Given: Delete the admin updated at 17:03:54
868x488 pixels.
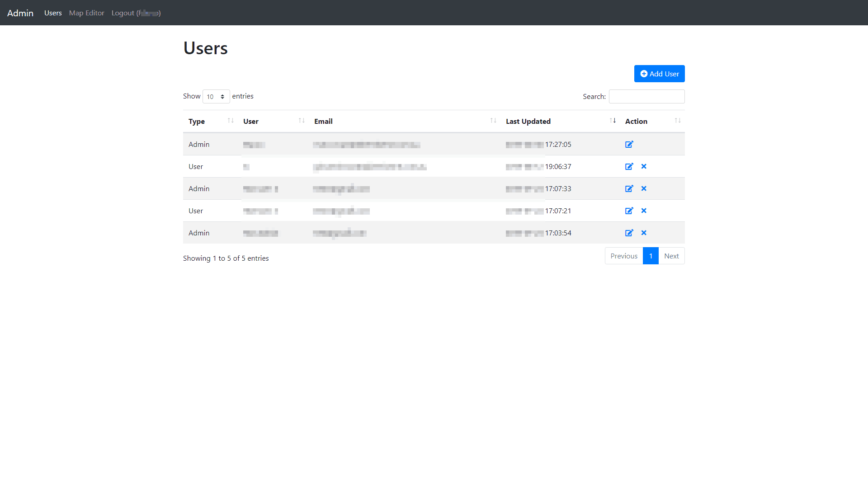Looking at the screenshot, I should coord(644,233).
